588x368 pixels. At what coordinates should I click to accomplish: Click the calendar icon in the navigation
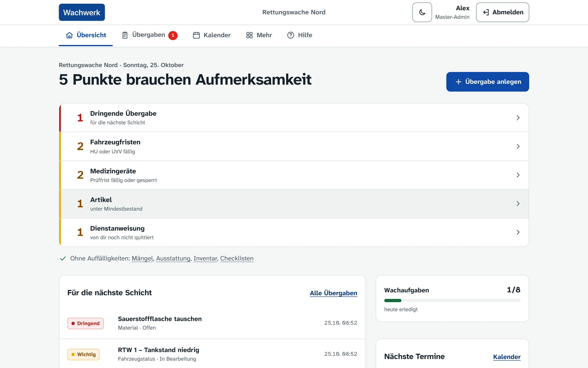click(x=196, y=35)
